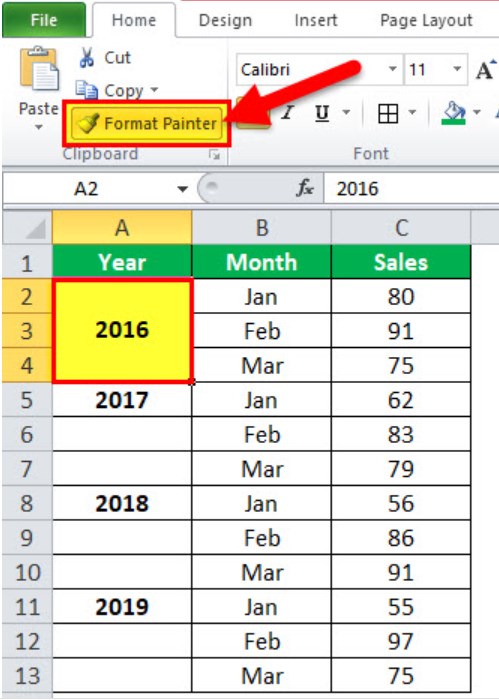Click the Copy icon
The height and width of the screenshot is (700, 499).
[86, 90]
